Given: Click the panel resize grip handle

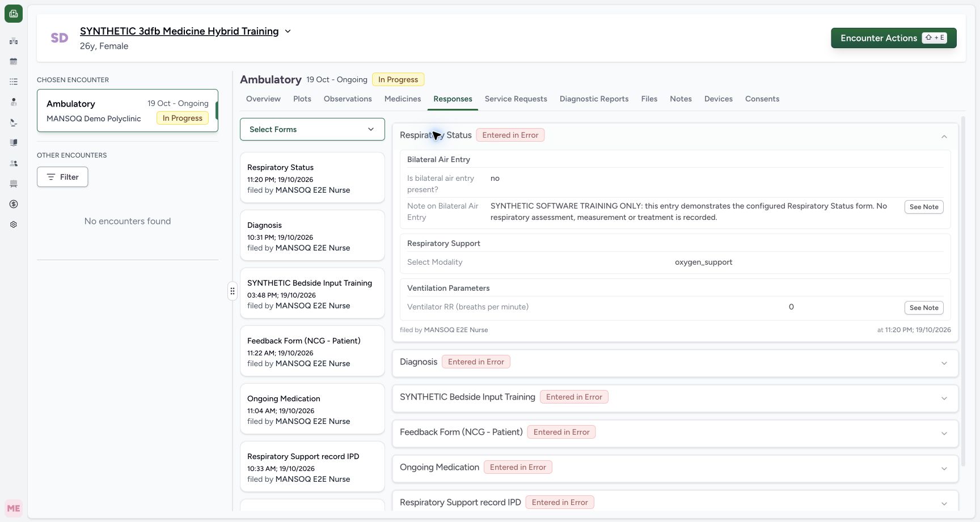Looking at the screenshot, I should point(233,291).
